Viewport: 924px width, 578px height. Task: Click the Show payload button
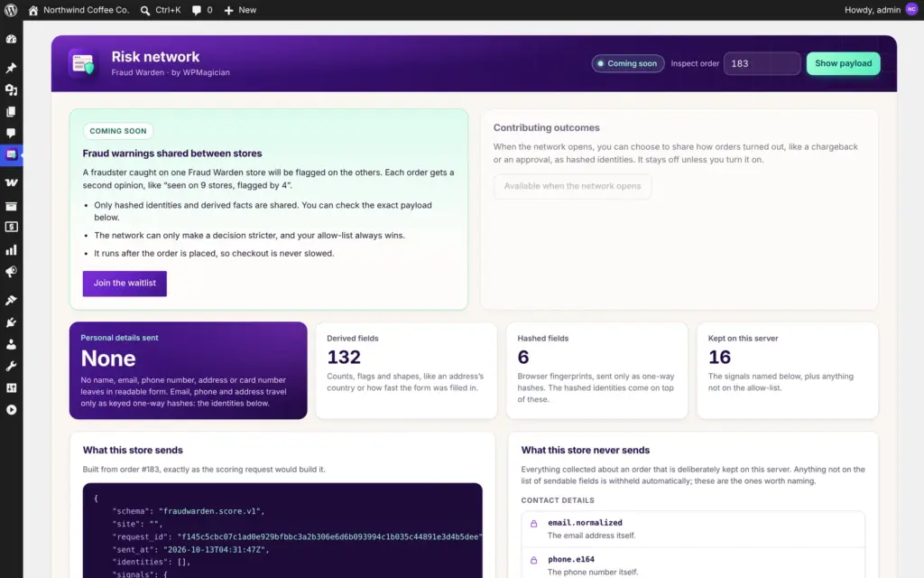(x=844, y=64)
